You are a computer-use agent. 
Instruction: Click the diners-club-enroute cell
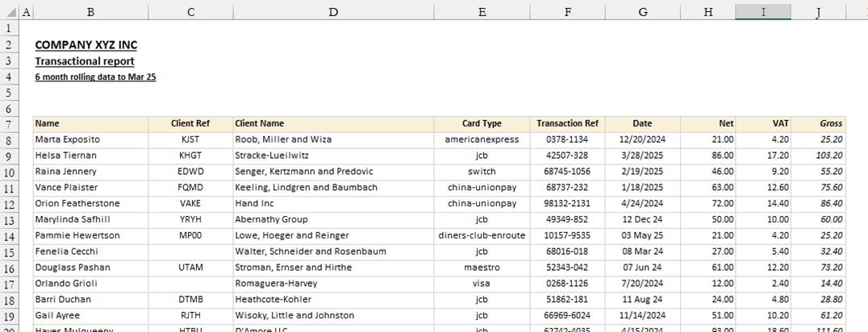click(482, 235)
